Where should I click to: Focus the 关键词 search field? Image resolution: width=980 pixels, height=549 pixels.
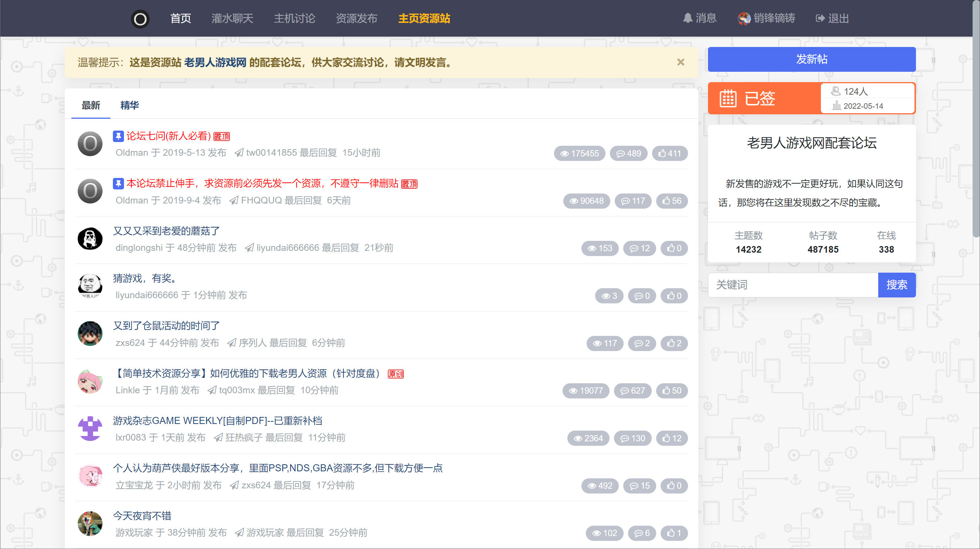(793, 285)
